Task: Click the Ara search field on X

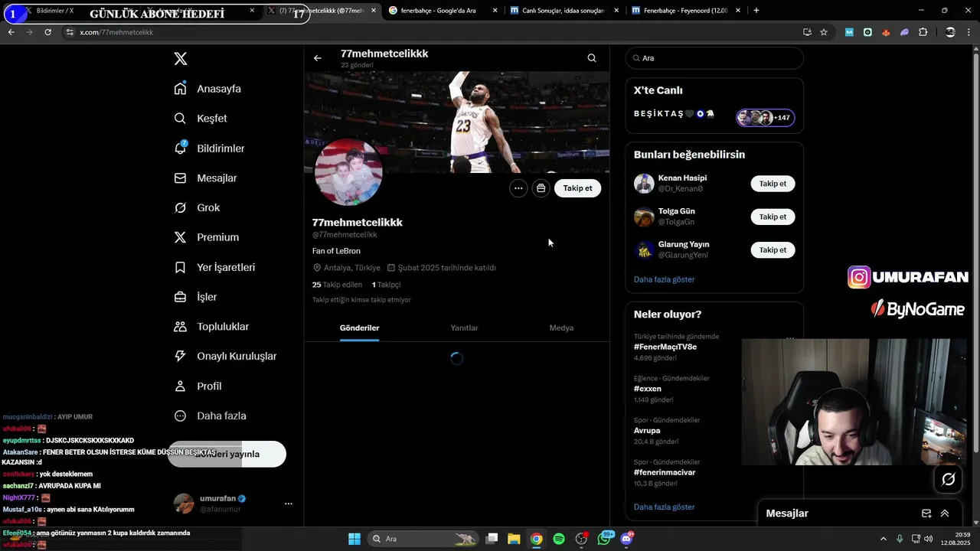Action: coord(714,58)
